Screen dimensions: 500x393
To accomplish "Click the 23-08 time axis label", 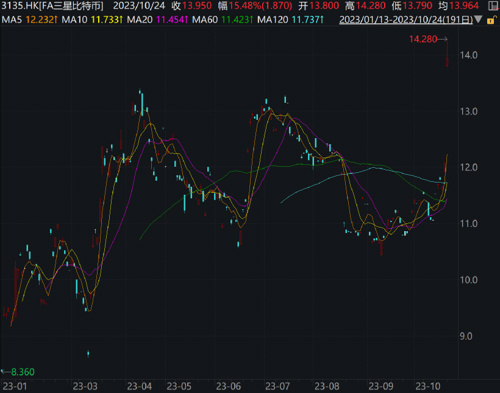I will [x=327, y=386].
